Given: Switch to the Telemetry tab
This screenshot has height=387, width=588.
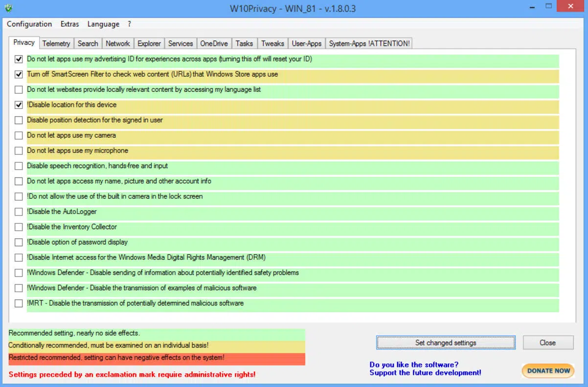Looking at the screenshot, I should tap(56, 43).
